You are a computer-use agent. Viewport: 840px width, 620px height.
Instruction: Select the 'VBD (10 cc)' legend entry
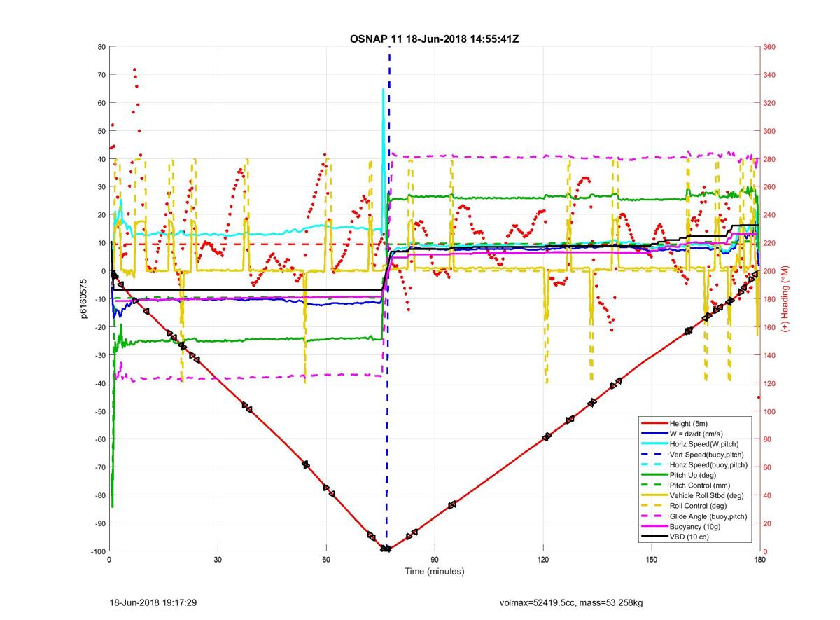pos(695,537)
